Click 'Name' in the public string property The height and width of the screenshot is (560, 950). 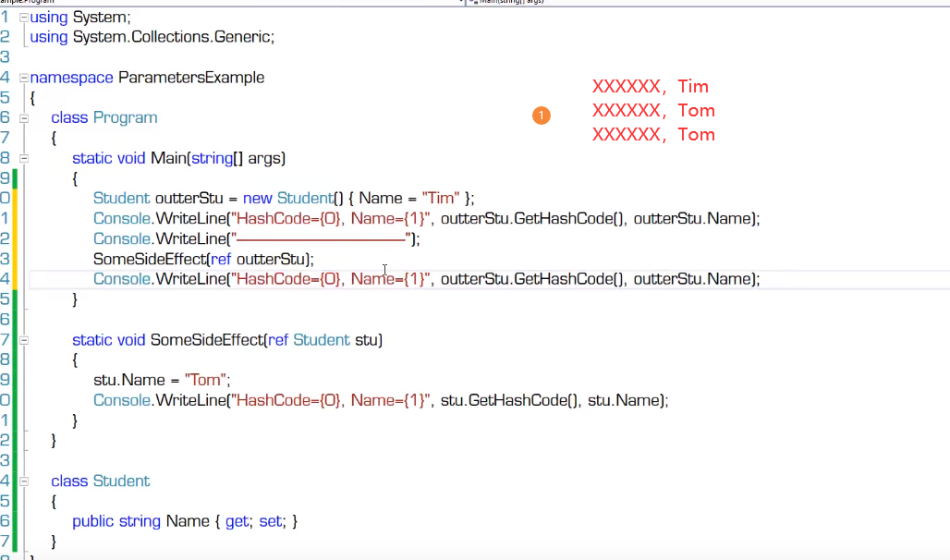[x=188, y=521]
